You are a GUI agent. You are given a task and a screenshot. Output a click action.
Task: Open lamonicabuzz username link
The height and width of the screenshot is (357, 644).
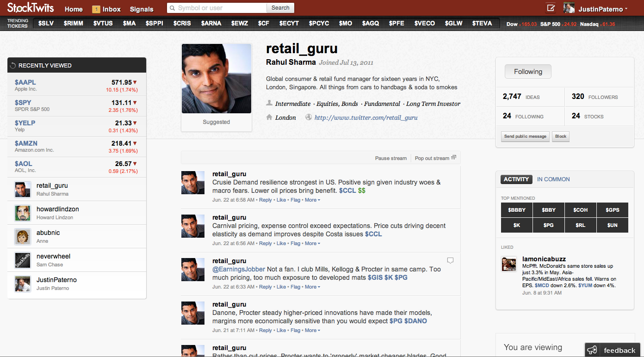pyautogui.click(x=544, y=259)
